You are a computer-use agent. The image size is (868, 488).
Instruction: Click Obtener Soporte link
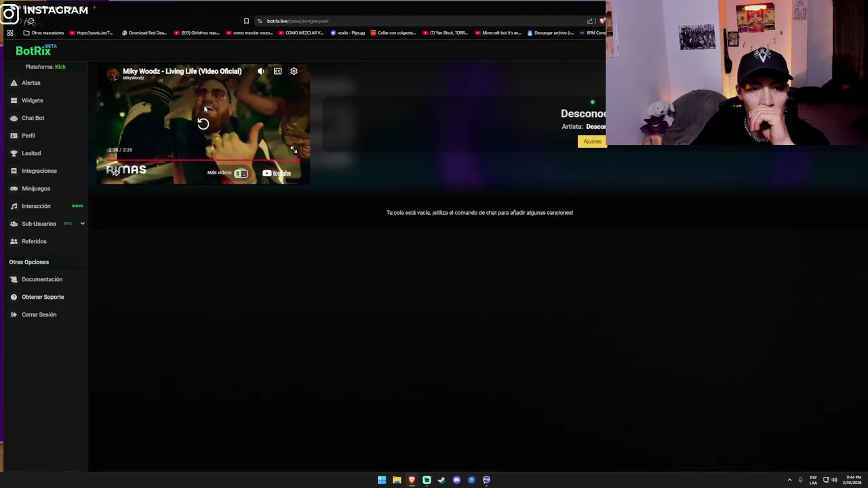click(x=43, y=297)
